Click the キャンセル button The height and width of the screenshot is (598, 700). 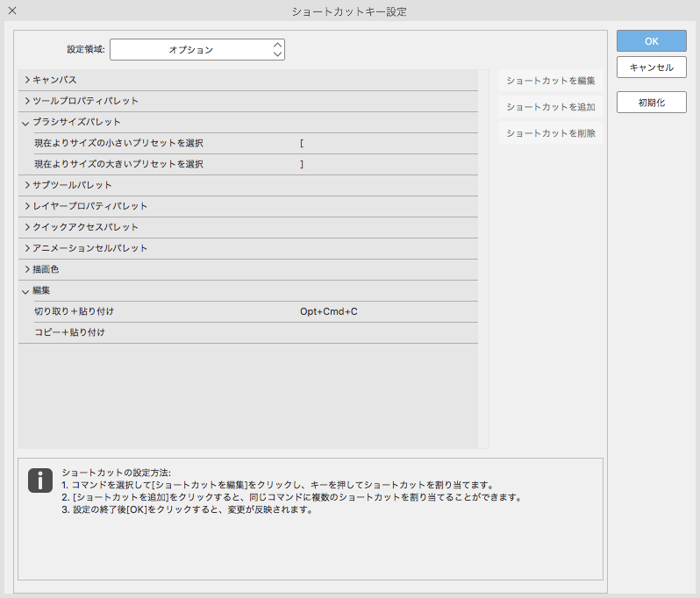pyautogui.click(x=651, y=68)
